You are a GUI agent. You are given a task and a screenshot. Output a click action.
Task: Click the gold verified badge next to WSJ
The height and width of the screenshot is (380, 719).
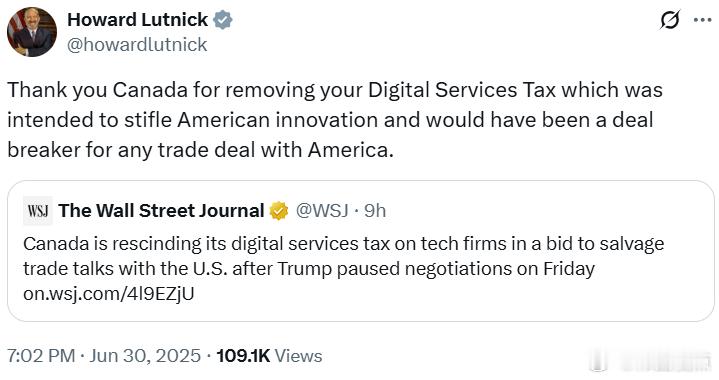[279, 211]
